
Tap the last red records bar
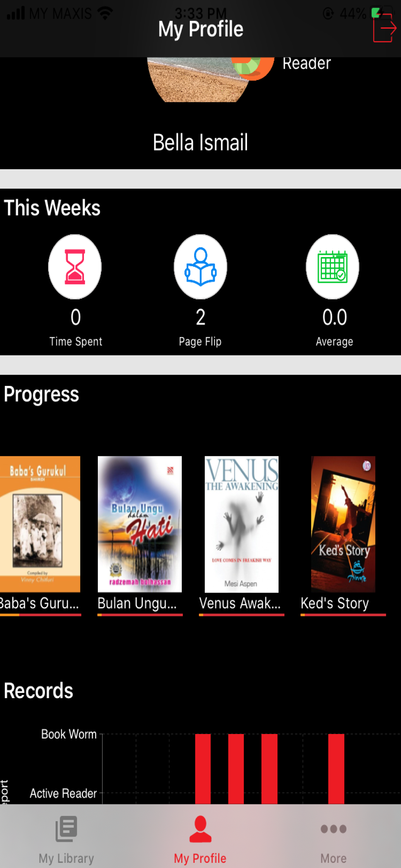(336, 769)
